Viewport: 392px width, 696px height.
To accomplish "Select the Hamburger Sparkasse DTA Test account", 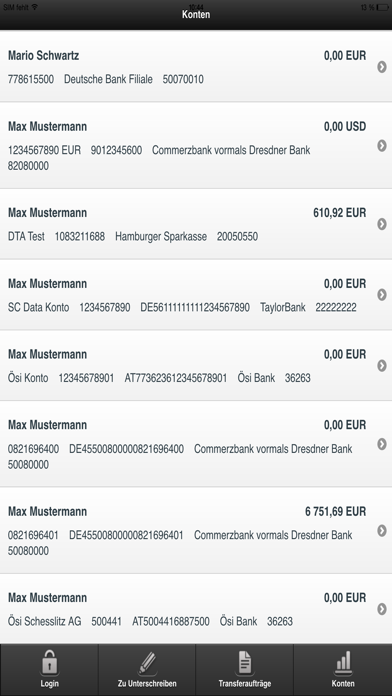I will pyautogui.click(x=196, y=224).
